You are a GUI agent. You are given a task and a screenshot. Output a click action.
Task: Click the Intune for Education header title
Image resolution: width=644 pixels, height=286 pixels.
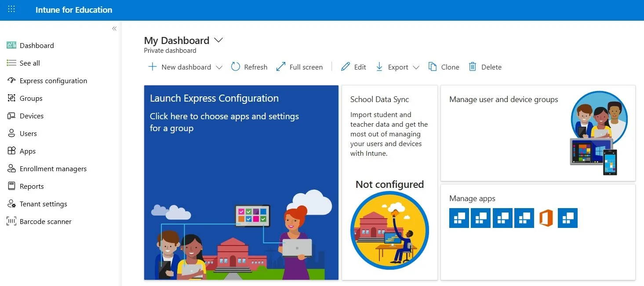tap(74, 10)
